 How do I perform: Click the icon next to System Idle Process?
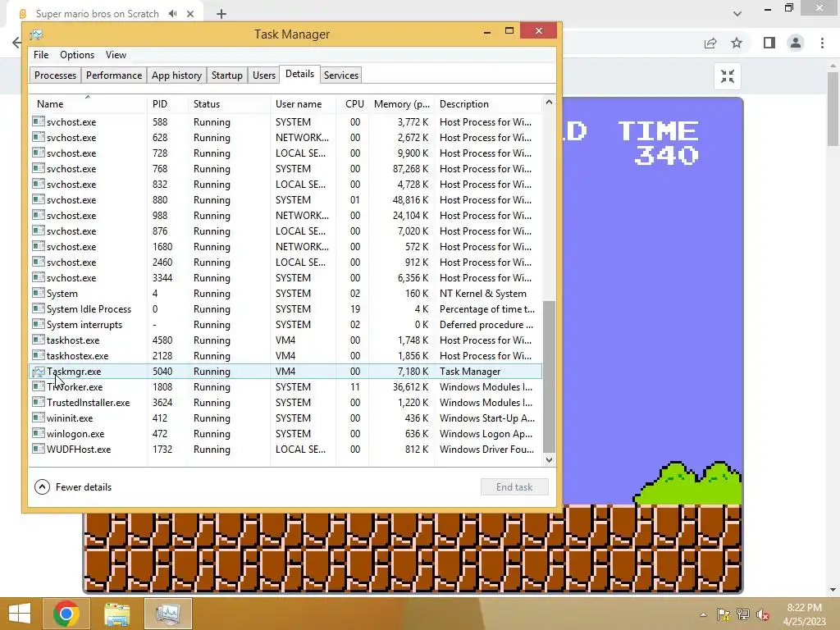click(x=39, y=309)
